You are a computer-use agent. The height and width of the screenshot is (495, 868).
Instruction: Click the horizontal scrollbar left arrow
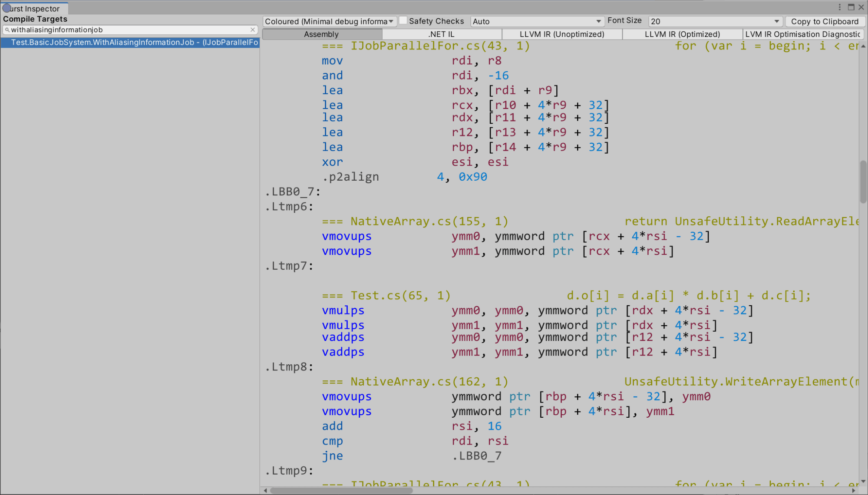(265, 491)
